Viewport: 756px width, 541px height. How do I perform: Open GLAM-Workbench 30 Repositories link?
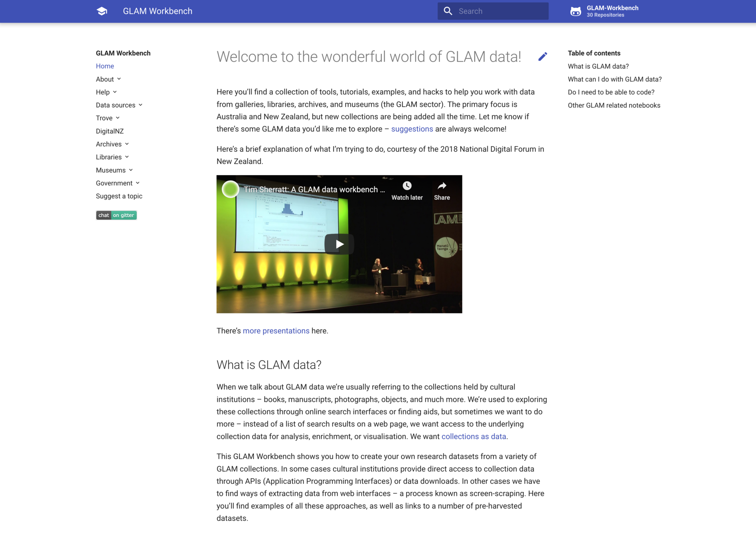click(x=604, y=11)
